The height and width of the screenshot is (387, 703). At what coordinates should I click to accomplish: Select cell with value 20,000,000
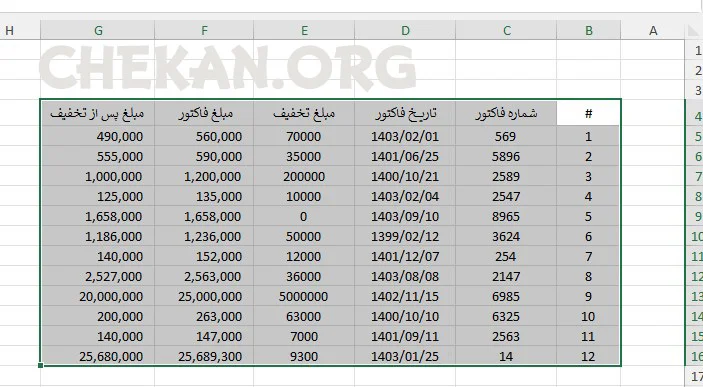(x=98, y=296)
